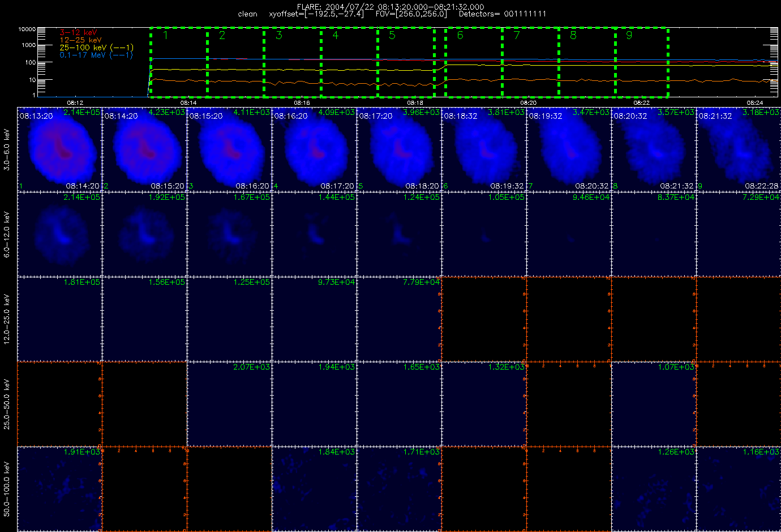This screenshot has width=781, height=532.
Task: Open the 6.0-12.0 keV image labeled 1.92E+05
Action: tap(144, 234)
